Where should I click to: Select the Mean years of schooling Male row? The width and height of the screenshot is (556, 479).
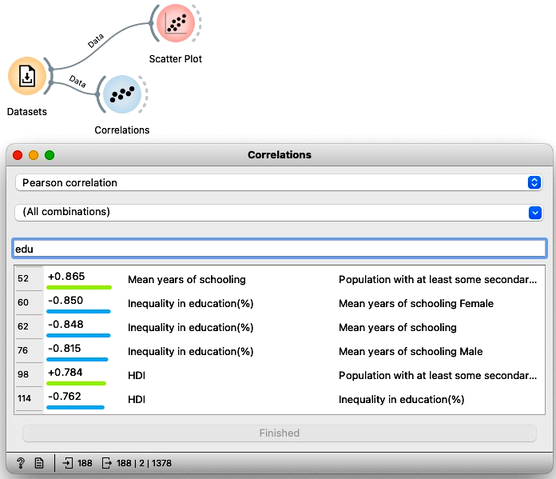[x=279, y=351]
